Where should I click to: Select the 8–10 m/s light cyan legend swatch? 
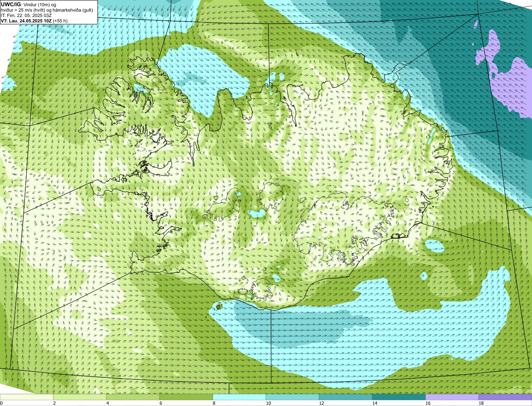239,397
